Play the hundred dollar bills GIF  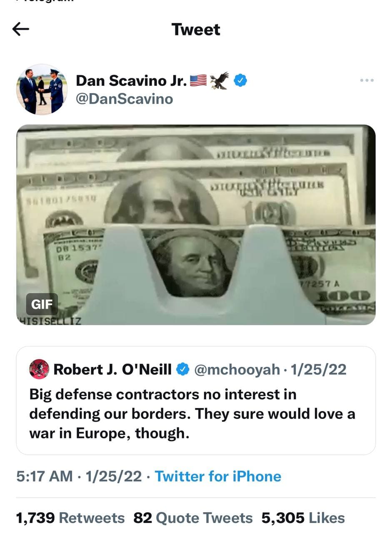[x=196, y=225]
